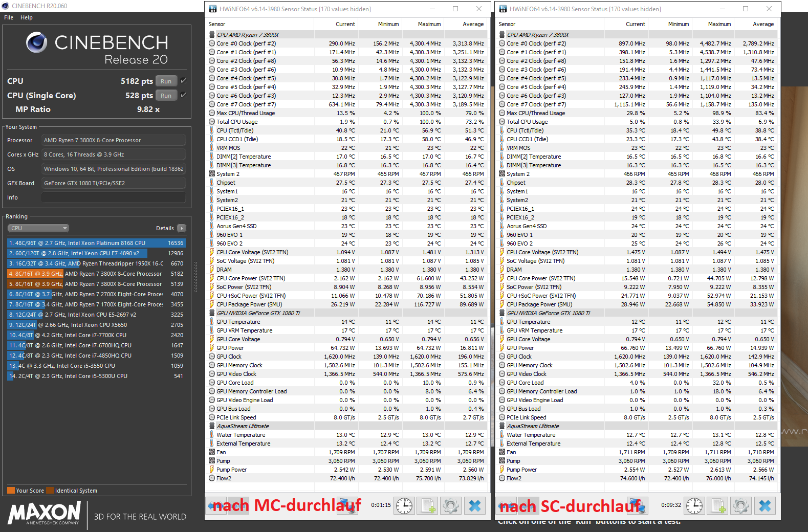Click the GPU Power bolt icon, right HWiNFO
This screenshot has height=532, width=808.
[x=502, y=348]
